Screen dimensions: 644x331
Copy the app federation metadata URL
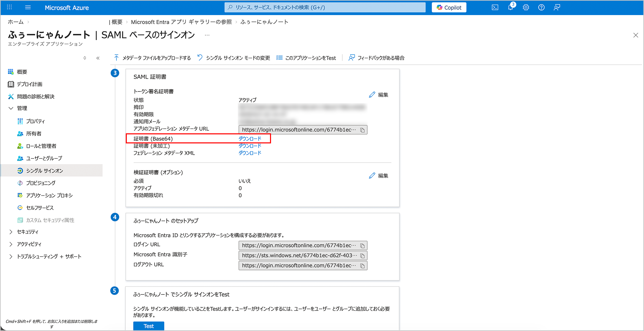(x=362, y=130)
